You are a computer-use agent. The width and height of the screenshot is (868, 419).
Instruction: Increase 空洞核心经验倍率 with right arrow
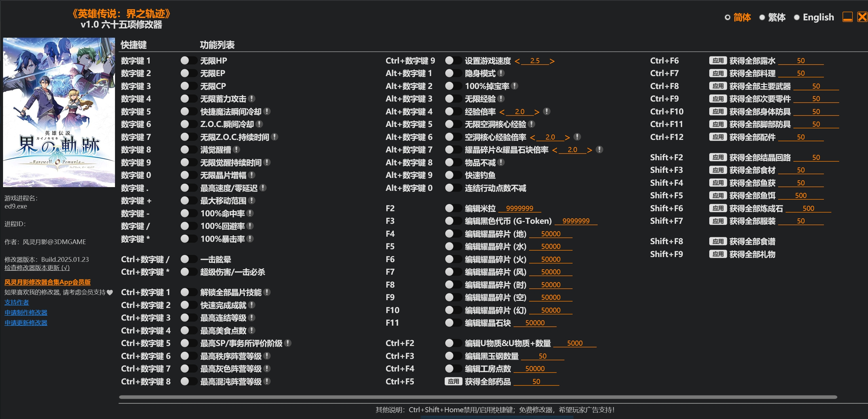coord(567,137)
